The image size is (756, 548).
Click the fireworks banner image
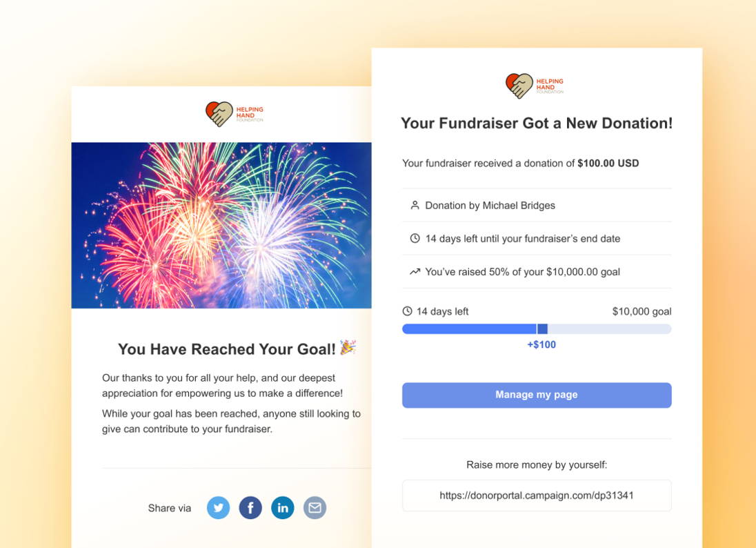[221, 225]
